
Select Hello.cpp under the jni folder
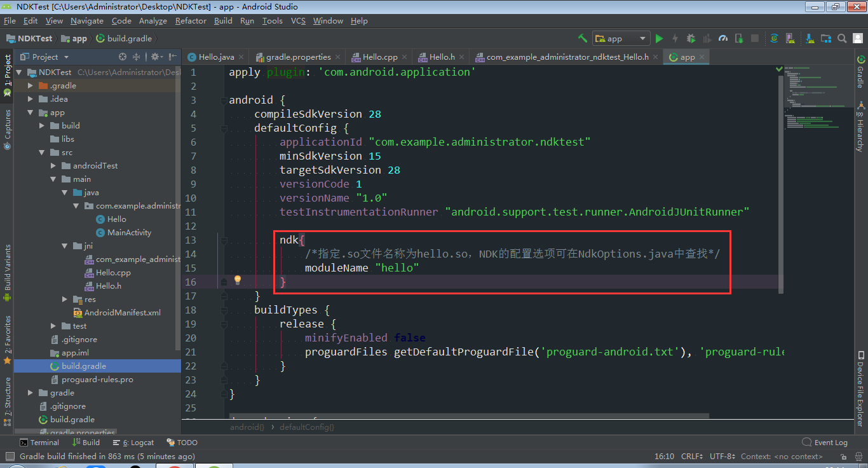coord(113,272)
